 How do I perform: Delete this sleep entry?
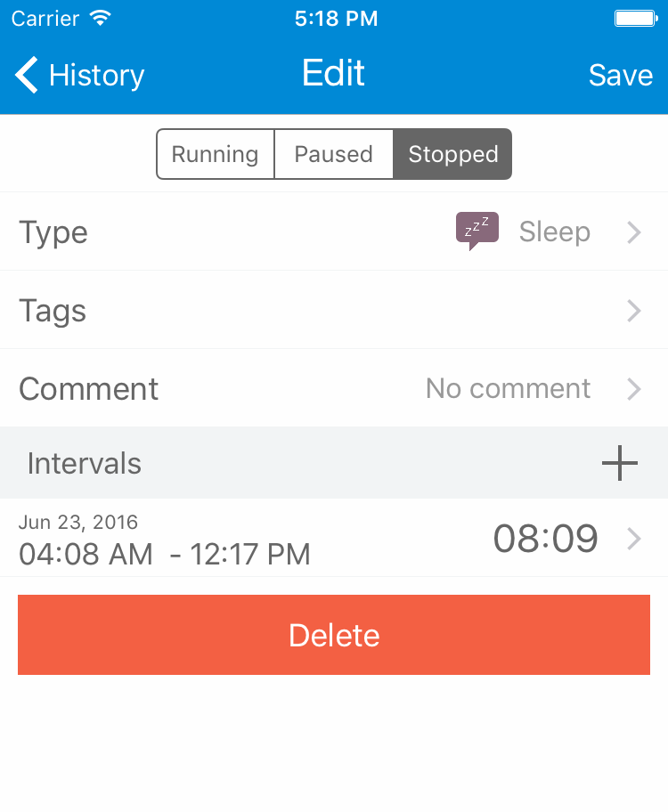334,635
